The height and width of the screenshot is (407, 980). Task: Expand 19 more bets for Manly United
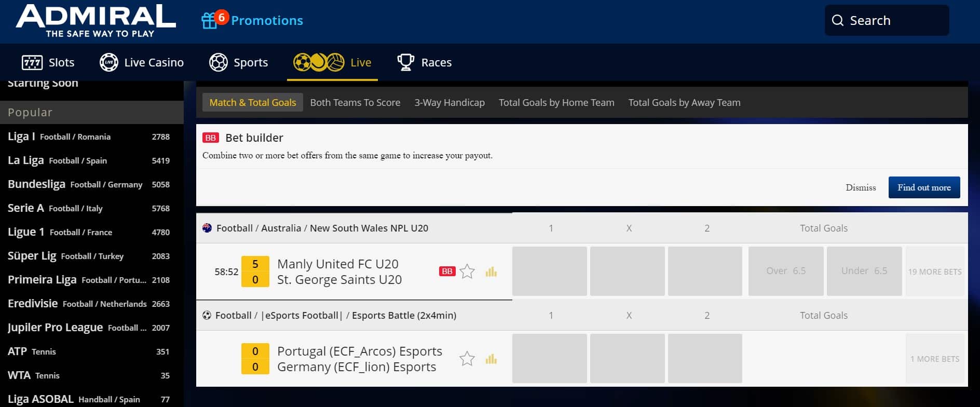pyautogui.click(x=935, y=272)
